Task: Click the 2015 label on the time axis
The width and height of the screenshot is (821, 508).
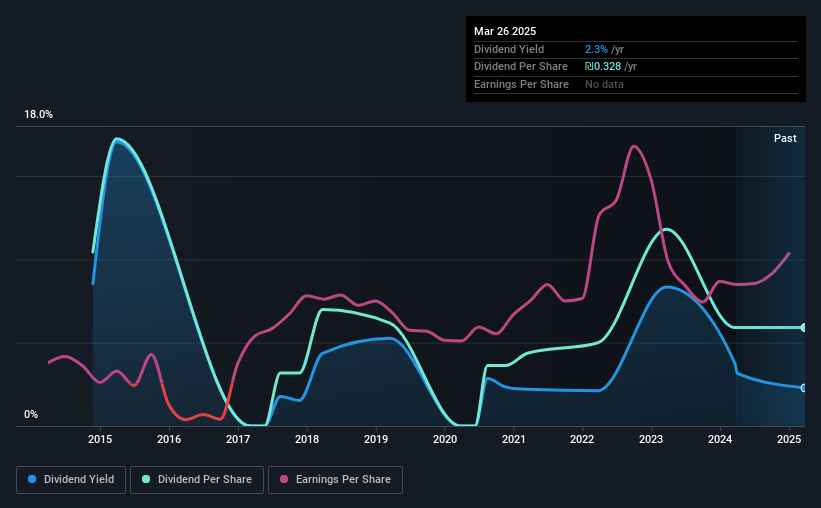Action: coord(100,439)
